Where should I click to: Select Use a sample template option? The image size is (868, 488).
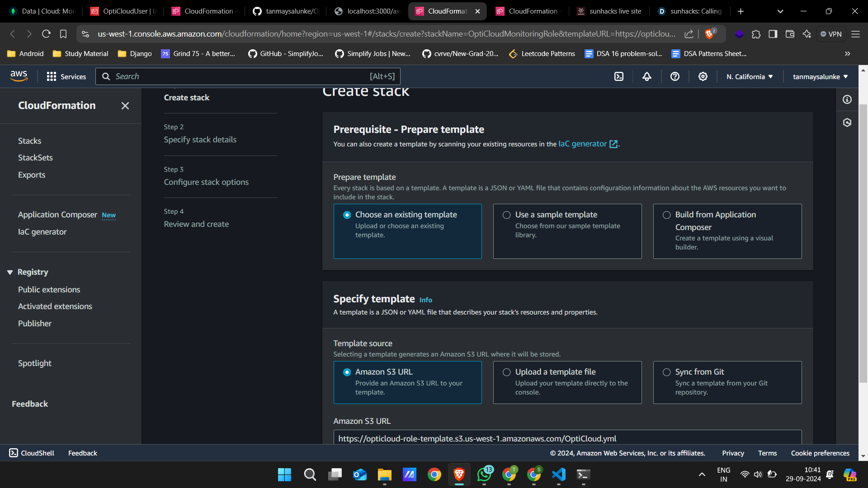click(507, 215)
